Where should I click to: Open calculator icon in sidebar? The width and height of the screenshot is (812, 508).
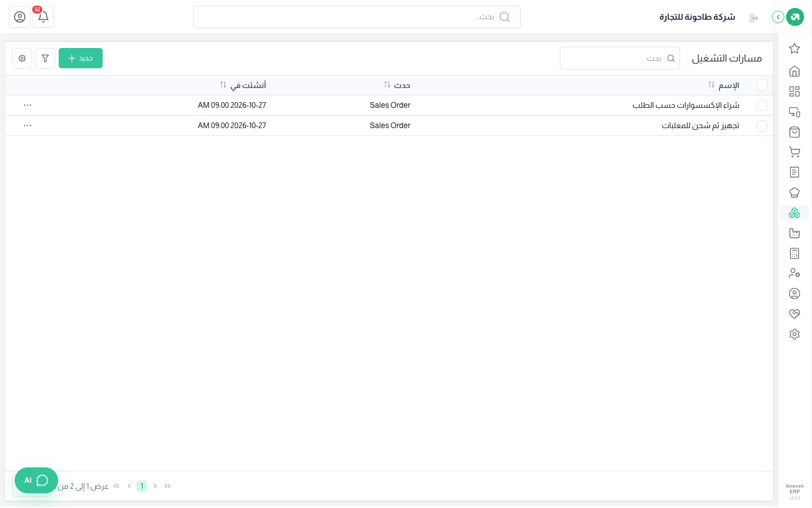pyautogui.click(x=795, y=253)
